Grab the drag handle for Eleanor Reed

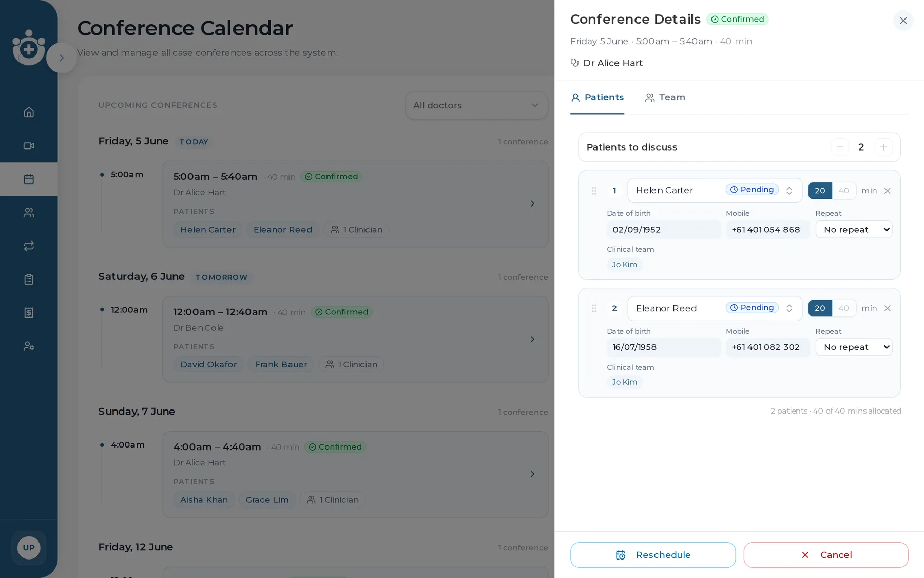coord(594,308)
